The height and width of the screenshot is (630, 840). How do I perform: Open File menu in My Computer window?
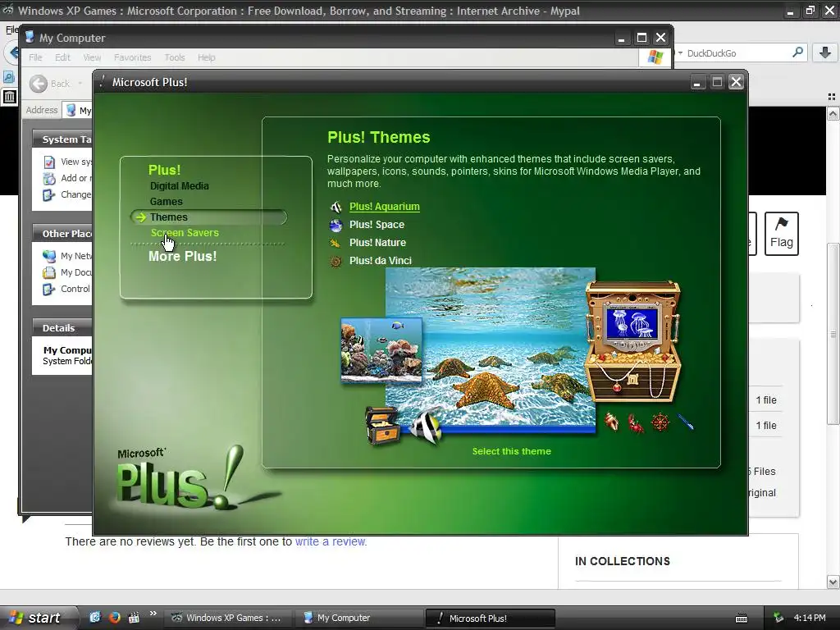pos(35,57)
